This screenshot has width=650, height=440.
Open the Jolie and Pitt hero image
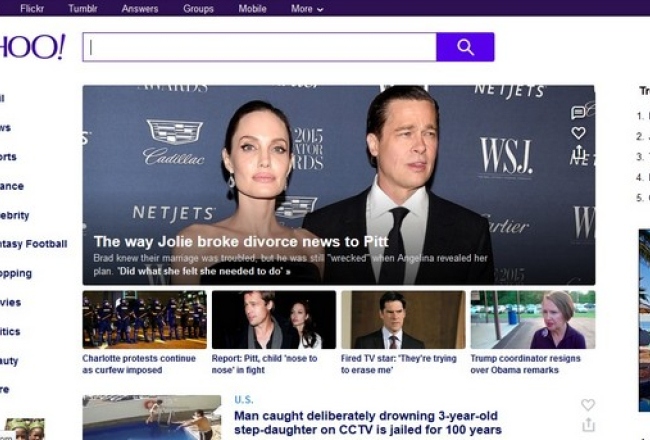tap(339, 185)
